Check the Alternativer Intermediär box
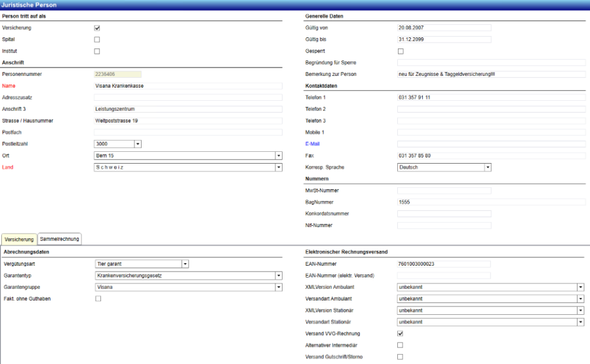 (401, 345)
